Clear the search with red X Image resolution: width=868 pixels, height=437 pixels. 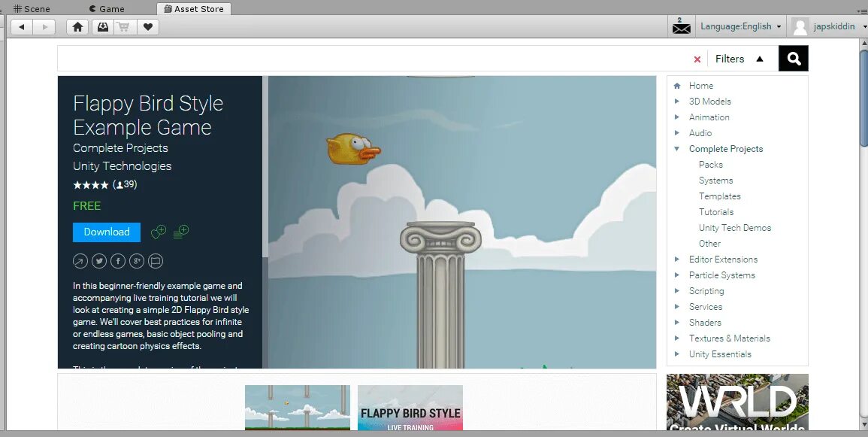(x=697, y=59)
